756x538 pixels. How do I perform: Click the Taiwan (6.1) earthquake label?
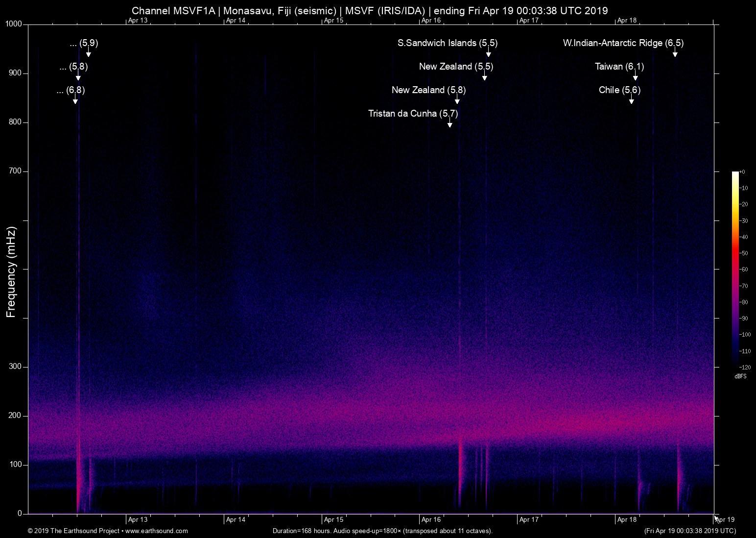(619, 67)
